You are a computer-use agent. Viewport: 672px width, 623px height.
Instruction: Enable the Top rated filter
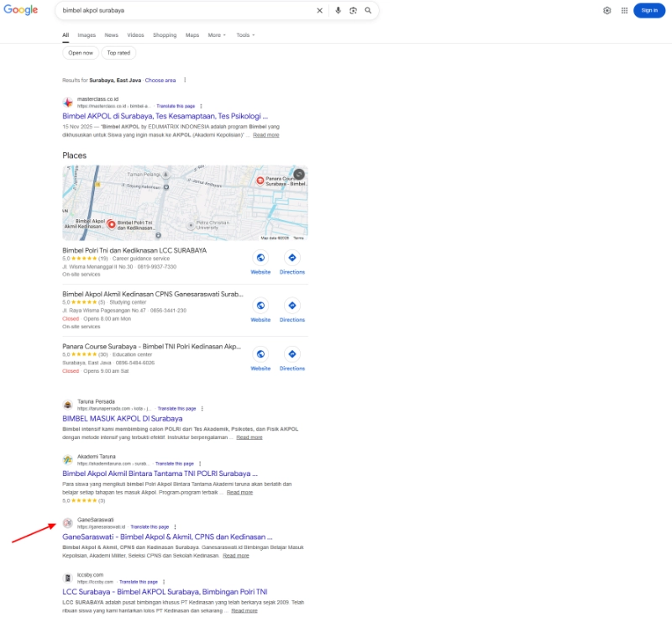tap(118, 52)
